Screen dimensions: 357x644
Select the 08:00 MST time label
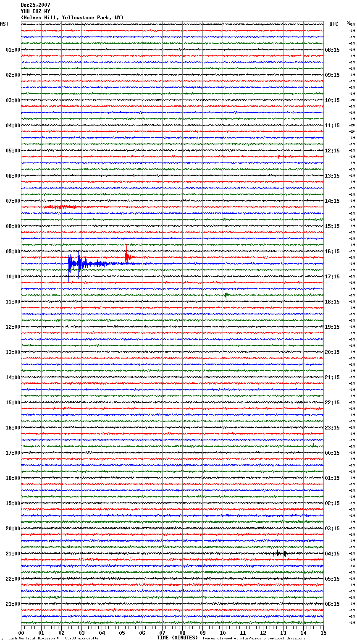tap(13, 226)
